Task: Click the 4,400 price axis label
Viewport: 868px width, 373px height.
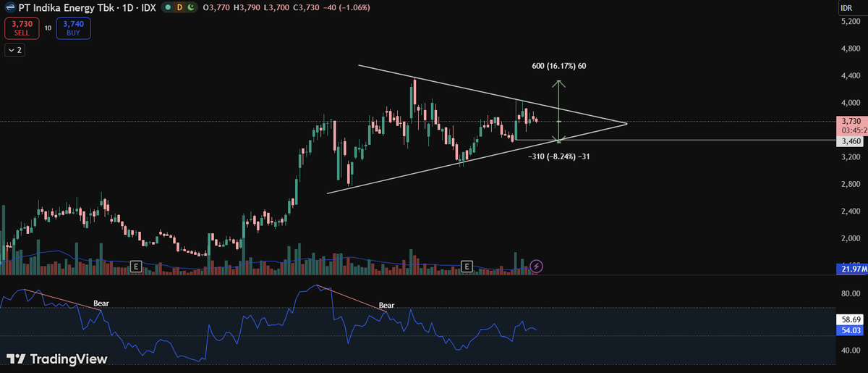Action: click(x=851, y=76)
